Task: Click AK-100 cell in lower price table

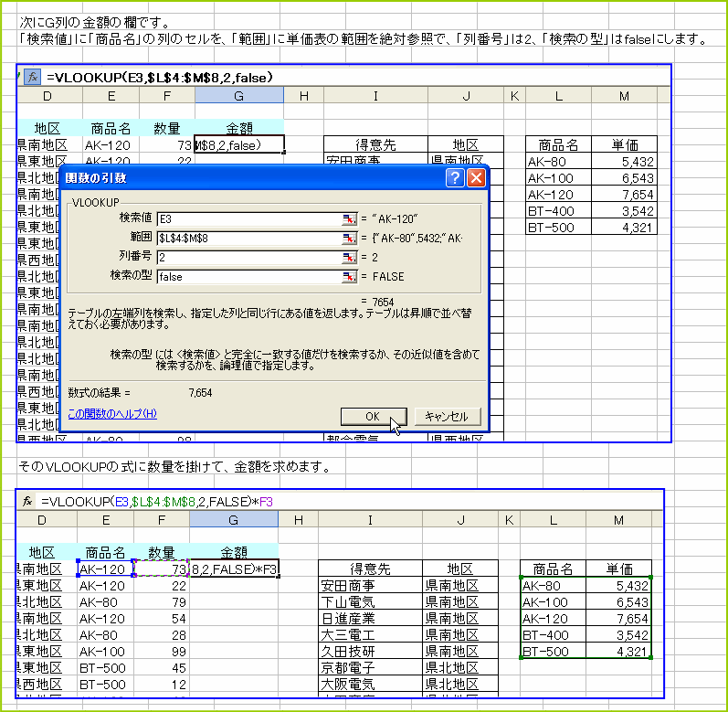Action: (553, 602)
